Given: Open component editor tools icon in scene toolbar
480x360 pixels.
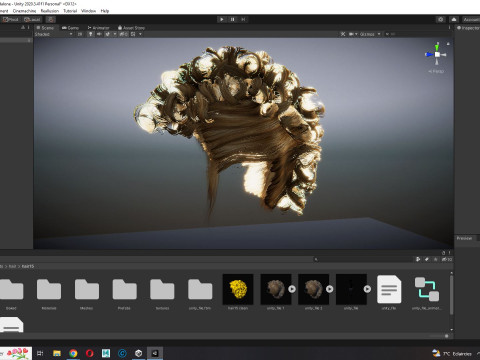Looking at the screenshot, I should (x=343, y=34).
